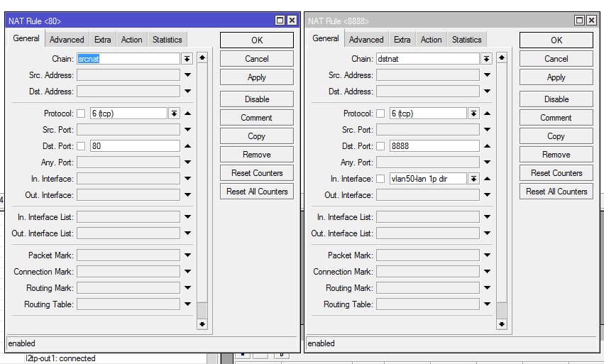This screenshot has width=604, height=364.
Task: Open Action tab in NAT Rule <80>
Action: [132, 39]
